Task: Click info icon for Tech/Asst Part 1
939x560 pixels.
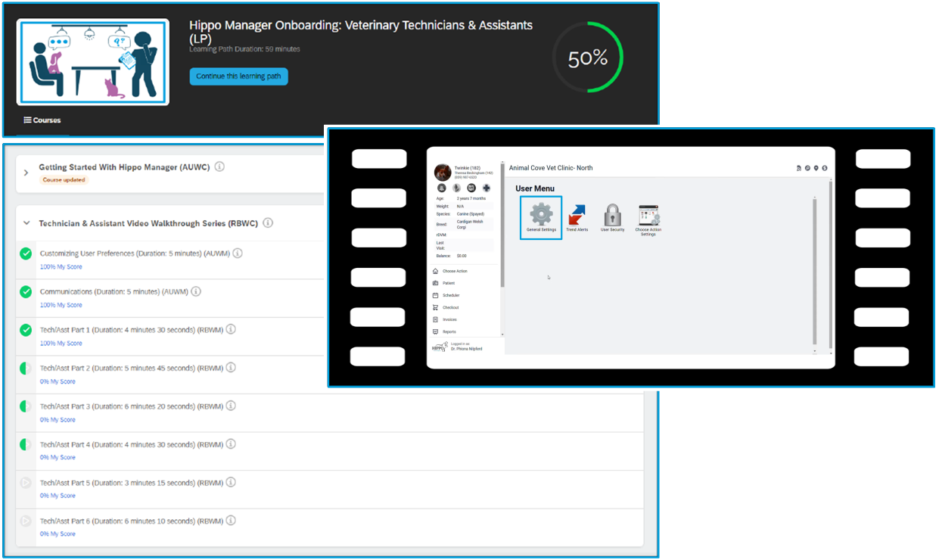Action: point(231,329)
